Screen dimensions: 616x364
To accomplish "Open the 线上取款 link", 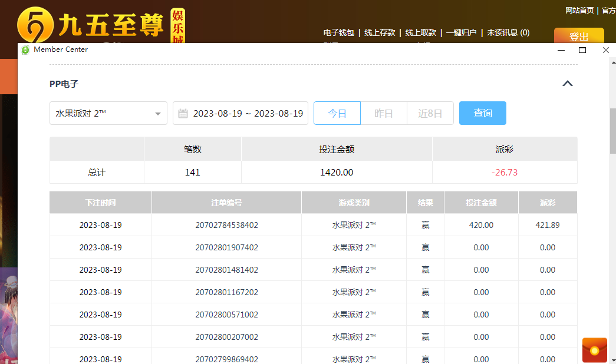I will click(x=420, y=33).
